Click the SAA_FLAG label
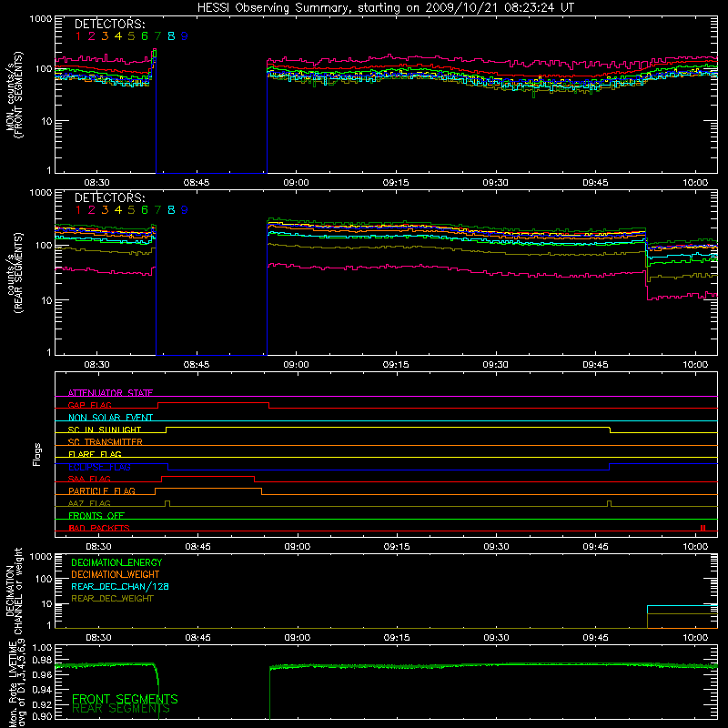Image resolution: width=728 pixels, height=728 pixels. tap(89, 479)
